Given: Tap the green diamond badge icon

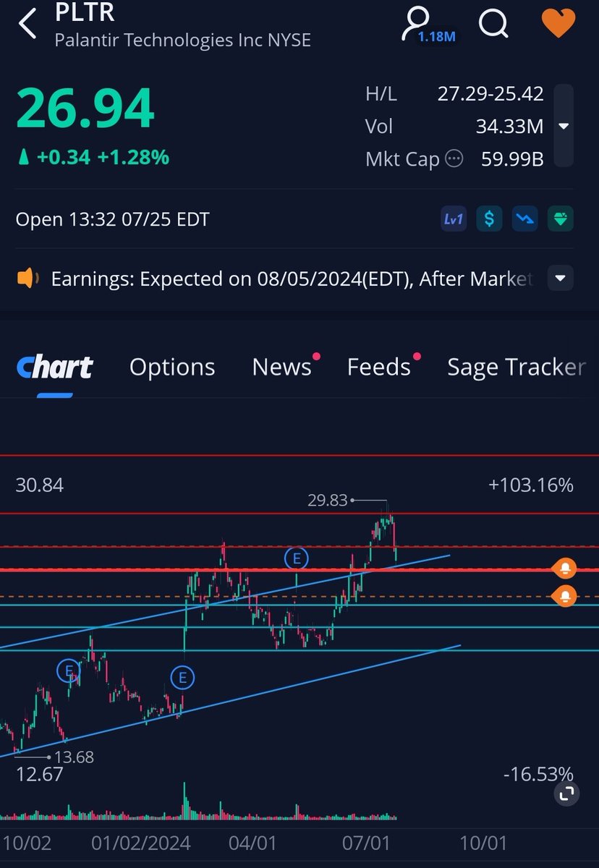Looking at the screenshot, I should pyautogui.click(x=561, y=219).
